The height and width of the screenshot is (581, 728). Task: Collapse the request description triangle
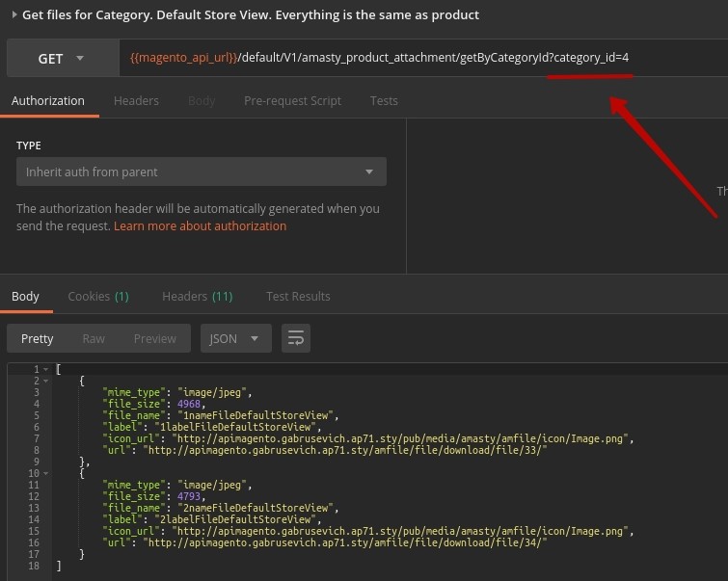13,15
